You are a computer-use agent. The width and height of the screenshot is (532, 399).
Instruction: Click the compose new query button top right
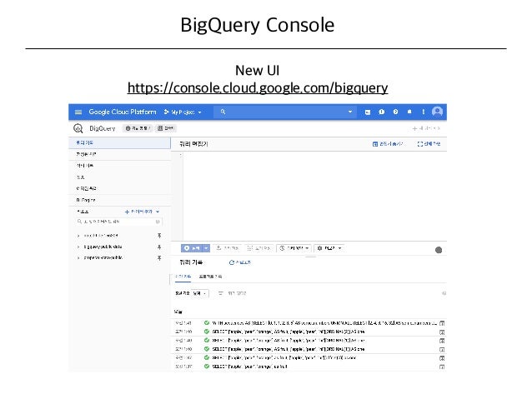tap(426, 128)
